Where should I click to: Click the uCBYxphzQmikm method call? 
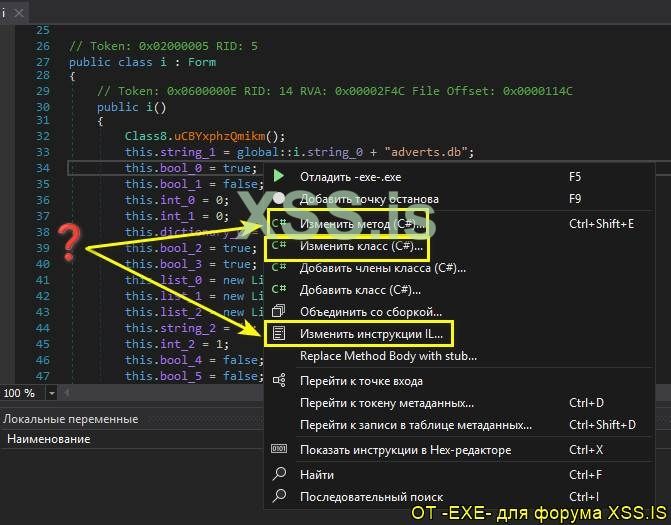(x=220, y=136)
